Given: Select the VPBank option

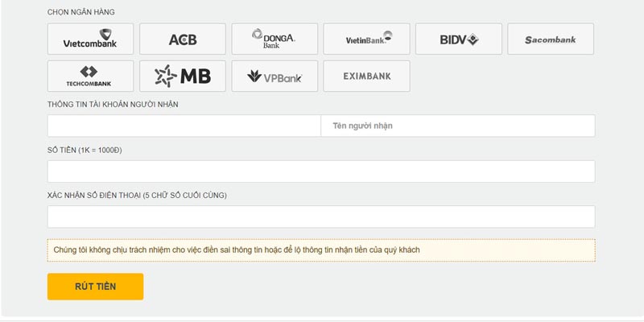Looking at the screenshot, I should pos(275,76).
